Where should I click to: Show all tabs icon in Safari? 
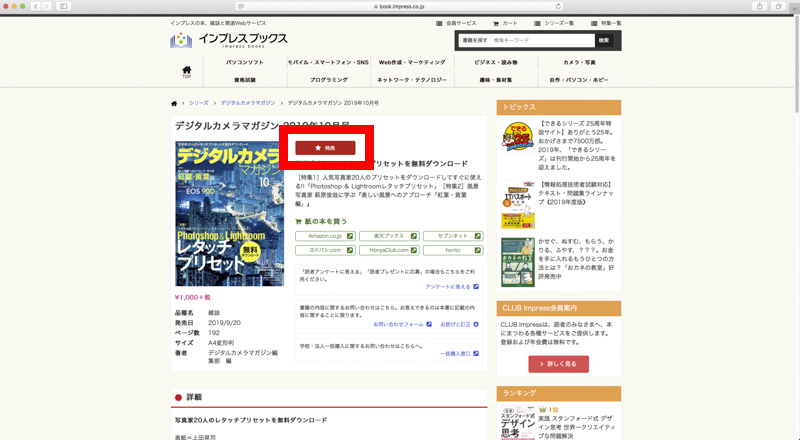coord(778,6)
